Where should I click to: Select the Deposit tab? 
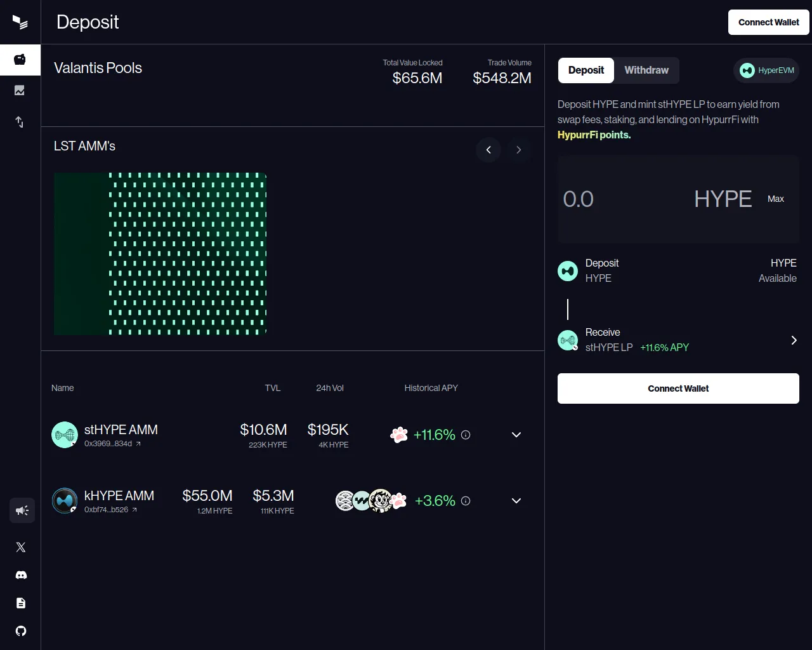point(586,70)
